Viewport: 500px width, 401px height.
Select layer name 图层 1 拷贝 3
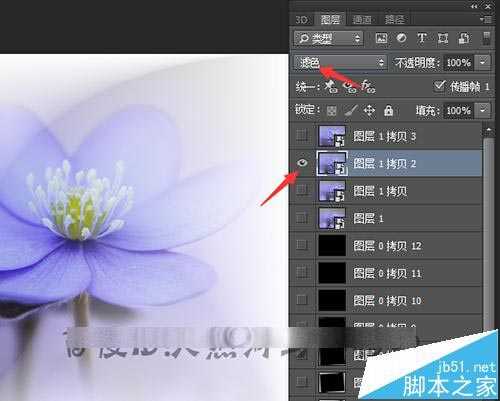point(385,136)
